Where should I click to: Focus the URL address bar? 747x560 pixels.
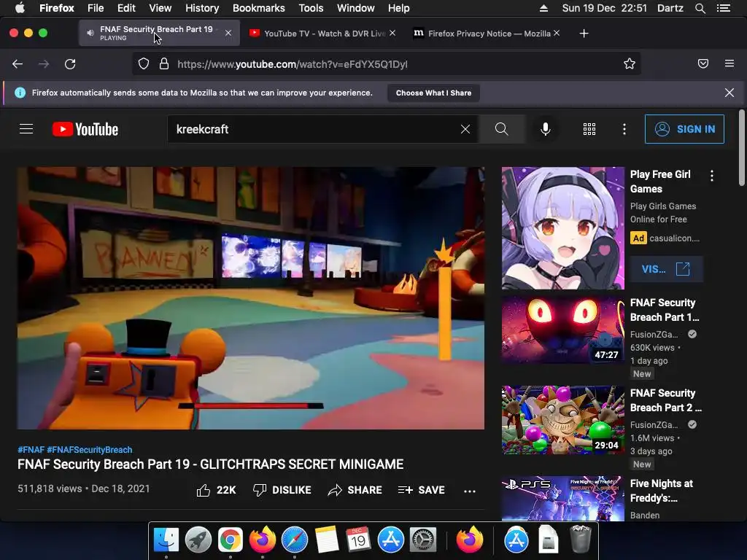point(387,64)
